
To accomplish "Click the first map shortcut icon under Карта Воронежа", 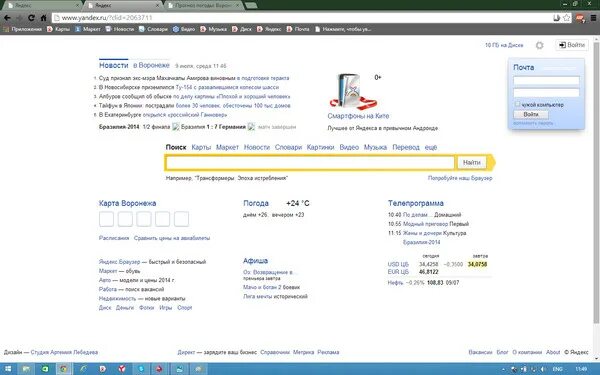I will tap(106, 219).
